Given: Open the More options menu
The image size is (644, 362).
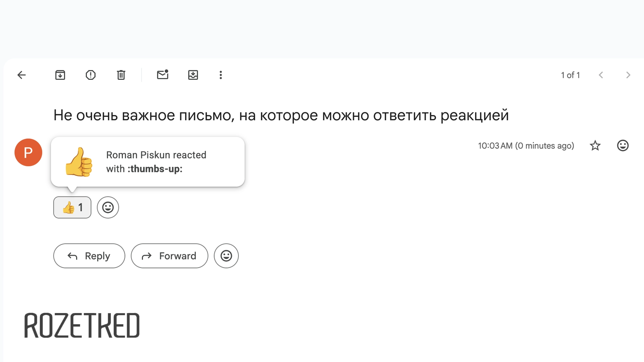Looking at the screenshot, I should (220, 75).
